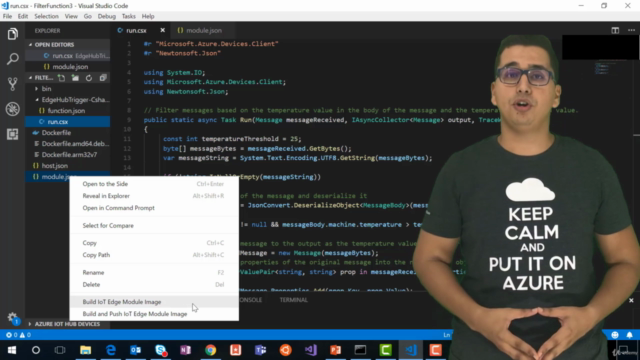Open the Extensions view in activity bar

pos(13,134)
